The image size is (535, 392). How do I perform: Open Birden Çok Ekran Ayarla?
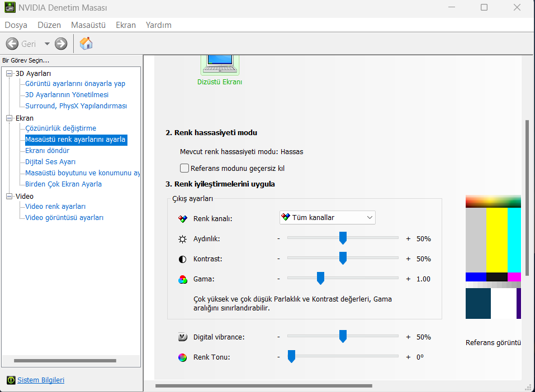64,184
